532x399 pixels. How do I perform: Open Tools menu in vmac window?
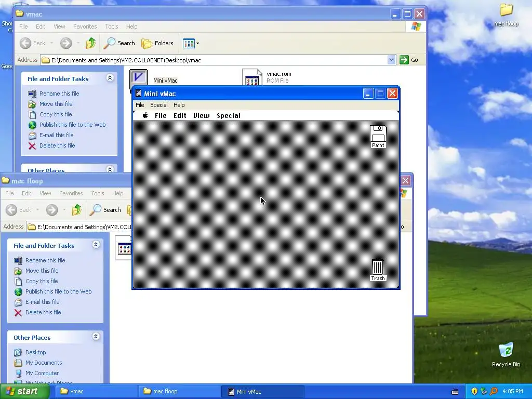click(112, 26)
